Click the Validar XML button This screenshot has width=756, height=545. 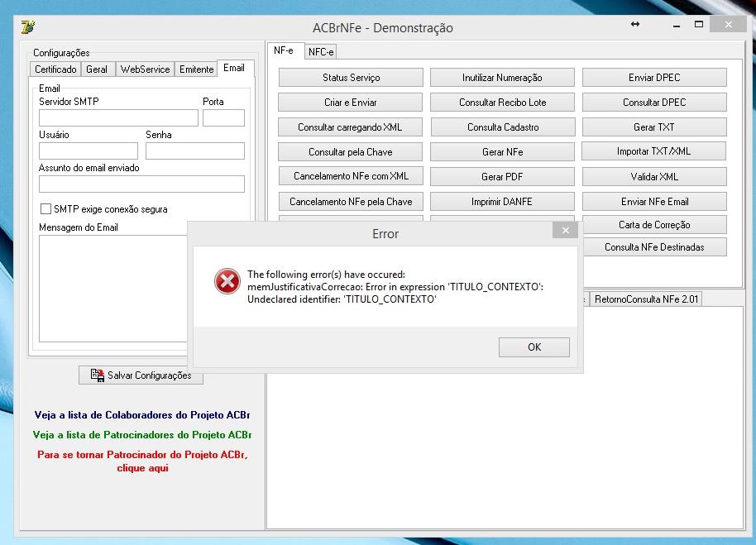654,177
